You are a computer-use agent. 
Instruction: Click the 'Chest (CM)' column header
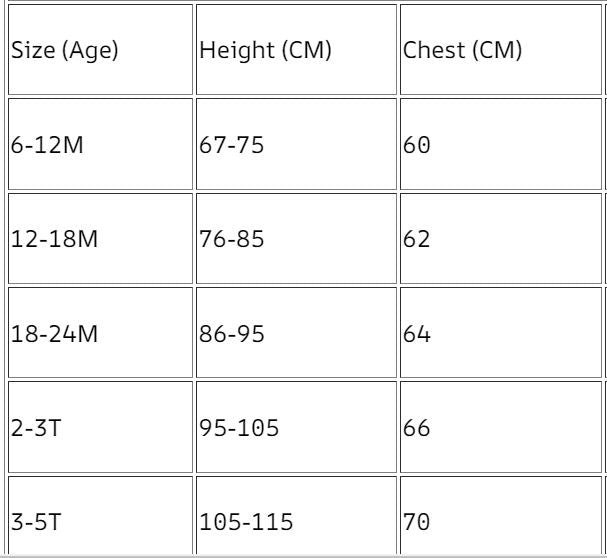pyautogui.click(x=500, y=50)
